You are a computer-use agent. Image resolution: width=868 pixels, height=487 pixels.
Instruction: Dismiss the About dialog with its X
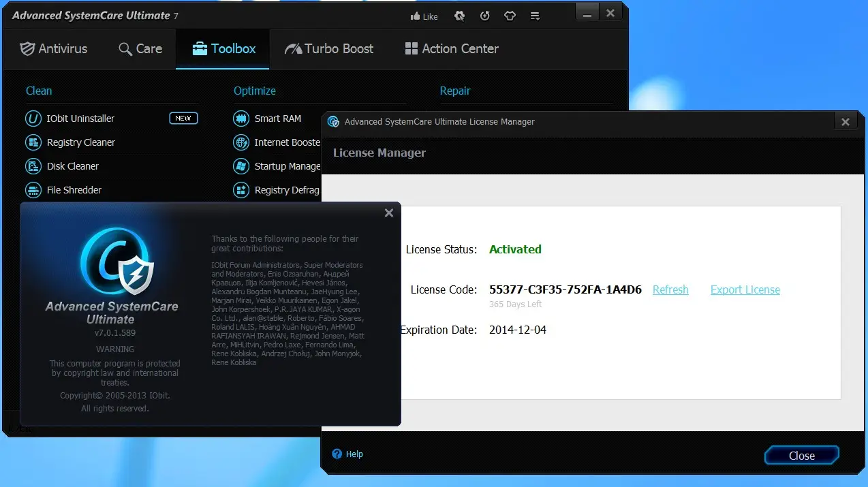[389, 213]
